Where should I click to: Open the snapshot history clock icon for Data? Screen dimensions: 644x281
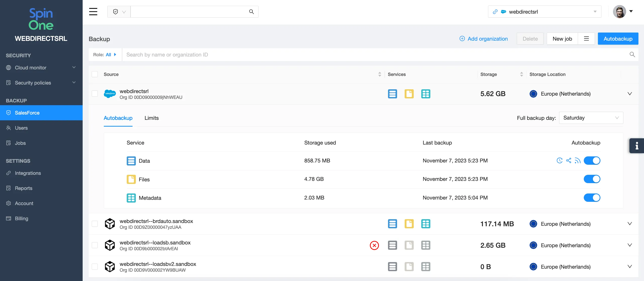point(559,160)
